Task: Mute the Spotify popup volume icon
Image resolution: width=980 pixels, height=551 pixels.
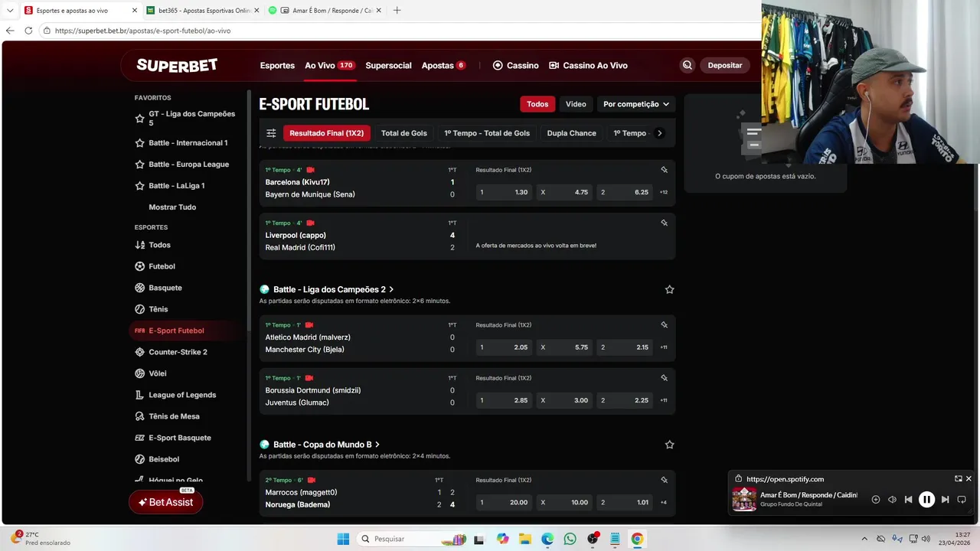Action: coord(892,500)
